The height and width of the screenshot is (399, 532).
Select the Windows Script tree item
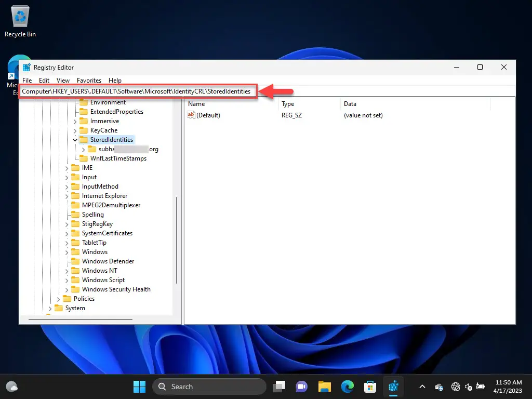(x=103, y=280)
